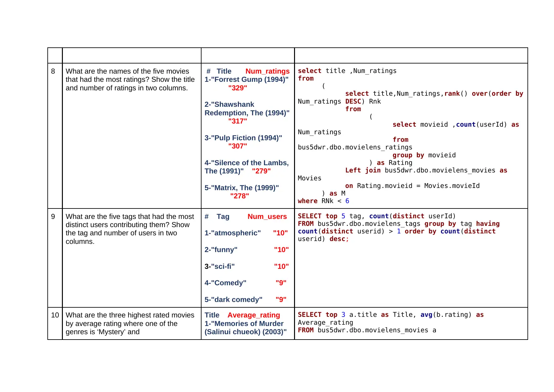Viewport: 554px width, 392px height.
Task: Click "10" count beside atmospheric
Action: pos(280,233)
